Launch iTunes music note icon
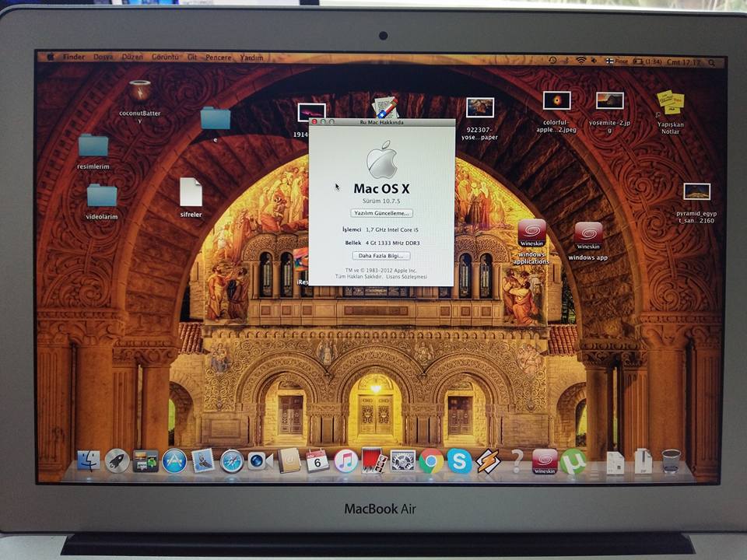 (x=345, y=461)
